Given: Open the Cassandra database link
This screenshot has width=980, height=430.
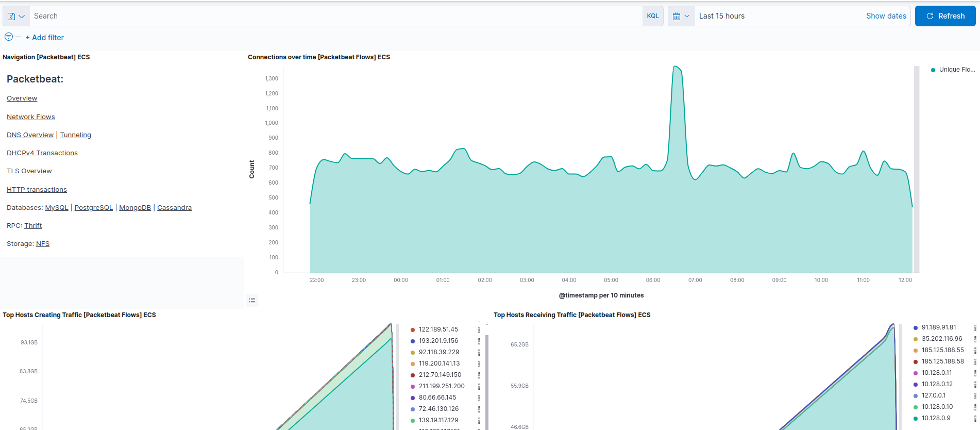Looking at the screenshot, I should [x=174, y=208].
